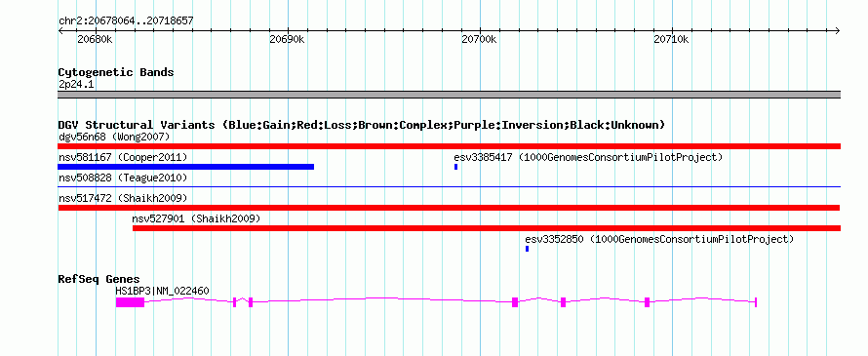This screenshot has height=356, width=868.
Task: Select the large magenta HS1BP3 terminal exon
Action: pos(130,302)
